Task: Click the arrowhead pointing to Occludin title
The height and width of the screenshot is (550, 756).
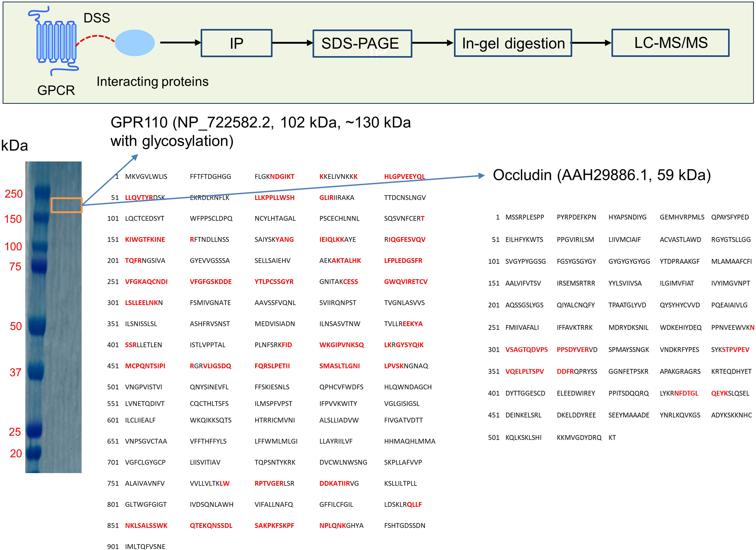Action: click(481, 176)
